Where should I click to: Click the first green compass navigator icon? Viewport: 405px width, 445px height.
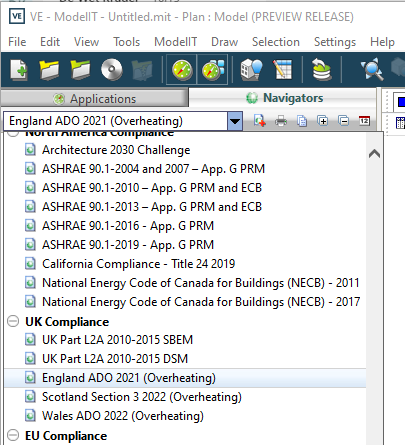(x=182, y=70)
